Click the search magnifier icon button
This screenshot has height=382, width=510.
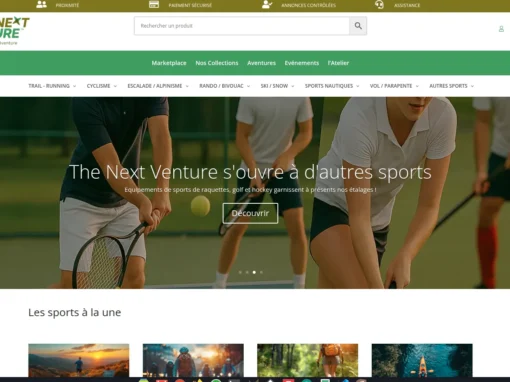pyautogui.click(x=358, y=26)
